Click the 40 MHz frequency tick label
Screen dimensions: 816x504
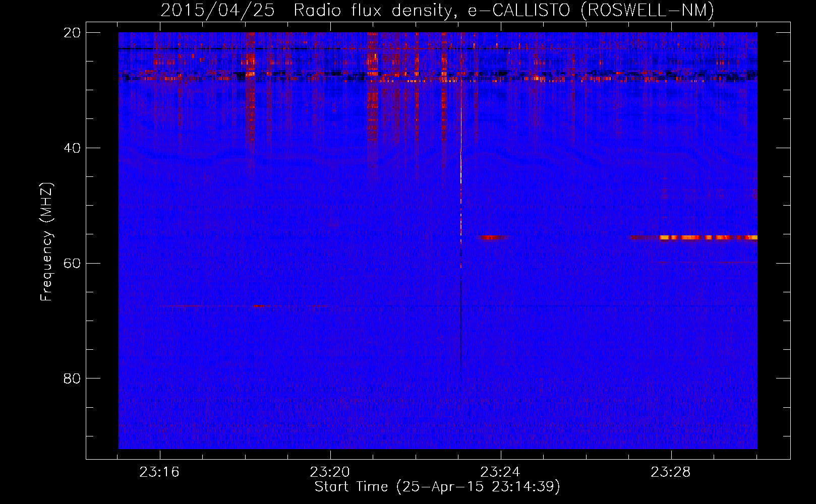pos(72,148)
